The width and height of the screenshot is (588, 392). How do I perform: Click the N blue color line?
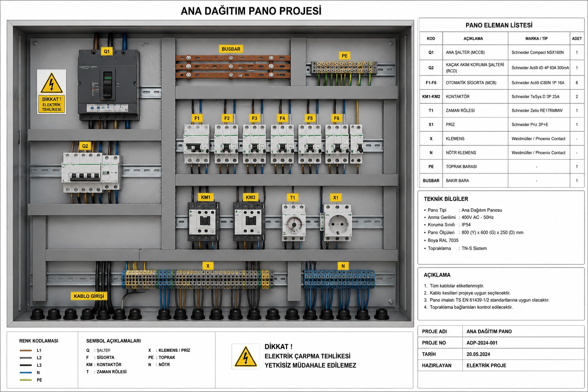click(26, 372)
